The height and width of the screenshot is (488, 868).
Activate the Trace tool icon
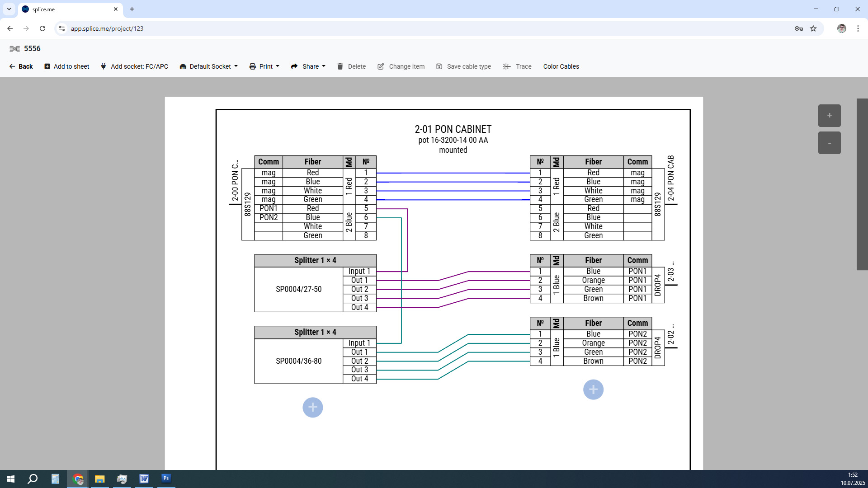click(x=507, y=66)
